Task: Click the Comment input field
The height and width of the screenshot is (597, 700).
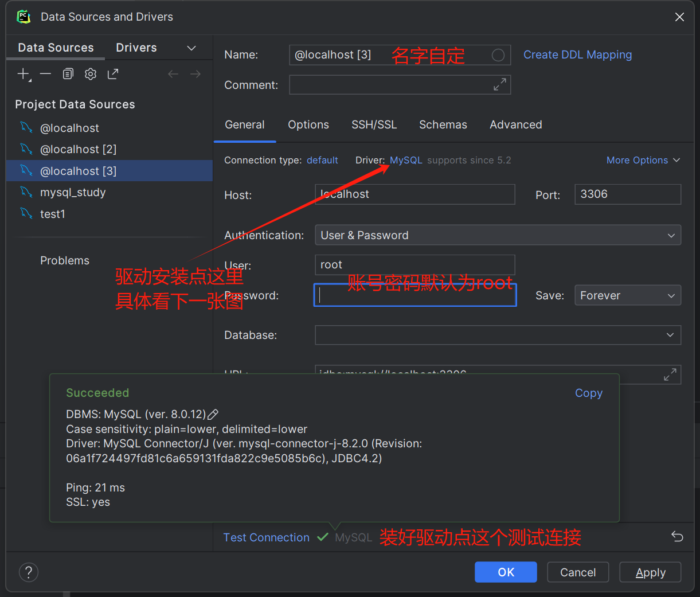Action: point(400,85)
